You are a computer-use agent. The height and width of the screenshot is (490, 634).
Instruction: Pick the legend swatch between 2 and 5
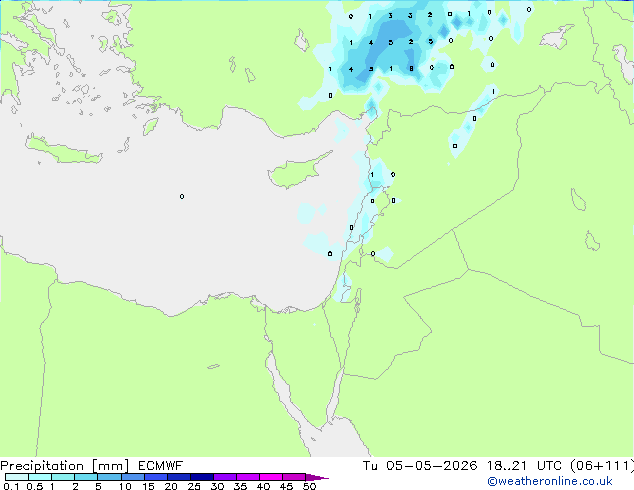86,477
